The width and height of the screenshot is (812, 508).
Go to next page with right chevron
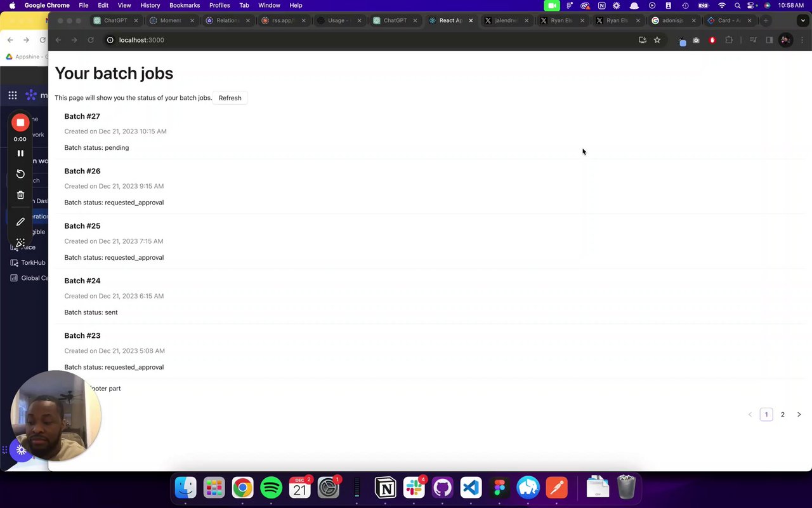[799, 415]
